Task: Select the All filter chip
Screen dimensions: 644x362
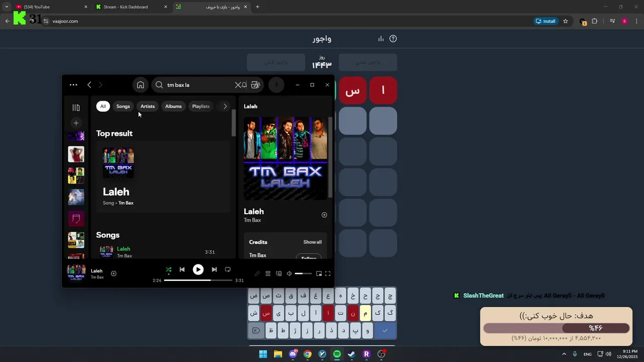Action: (x=103, y=106)
